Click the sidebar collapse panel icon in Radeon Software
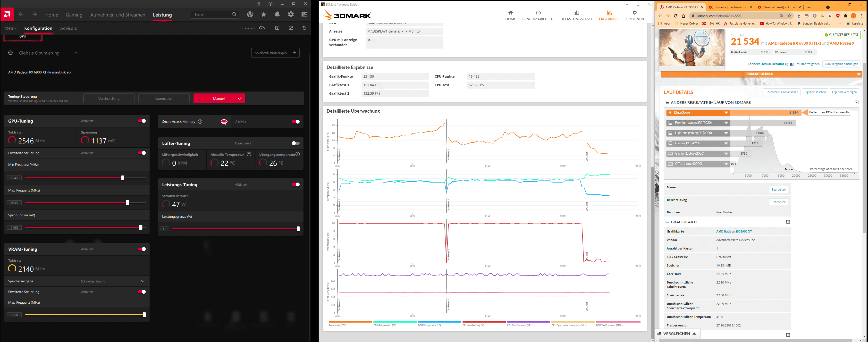Screen dimensions: 868x342 click(304, 15)
